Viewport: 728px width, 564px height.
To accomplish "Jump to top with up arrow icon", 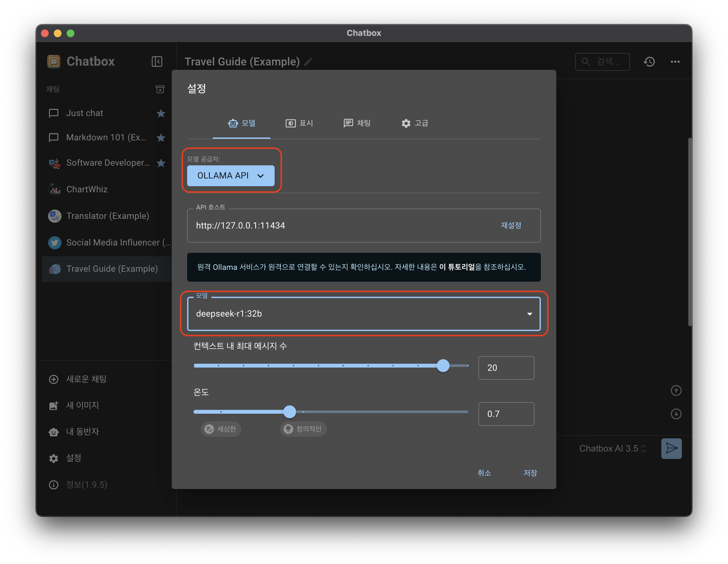I will 676,391.
